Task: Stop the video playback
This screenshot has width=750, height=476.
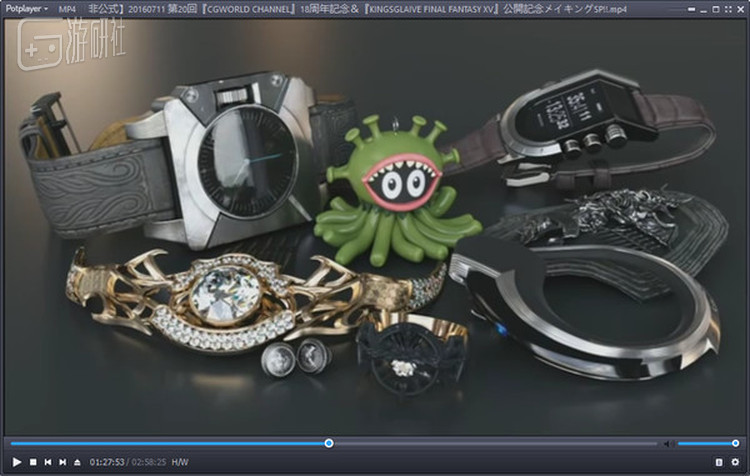Action: pyautogui.click(x=32, y=462)
